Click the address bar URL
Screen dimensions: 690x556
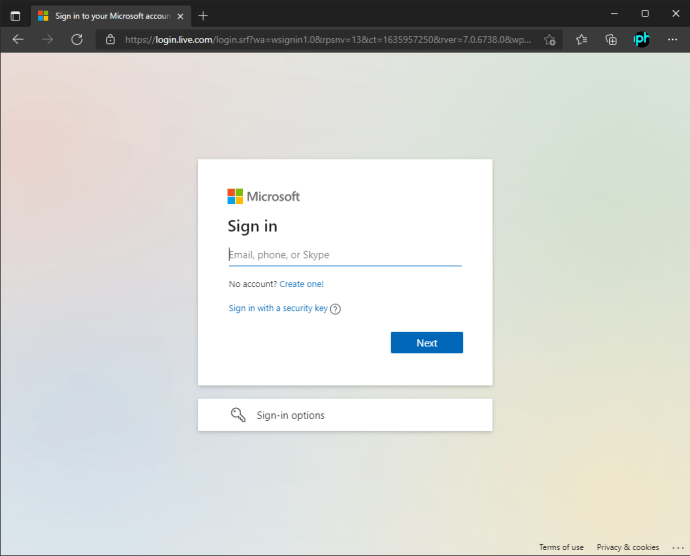[328, 40]
